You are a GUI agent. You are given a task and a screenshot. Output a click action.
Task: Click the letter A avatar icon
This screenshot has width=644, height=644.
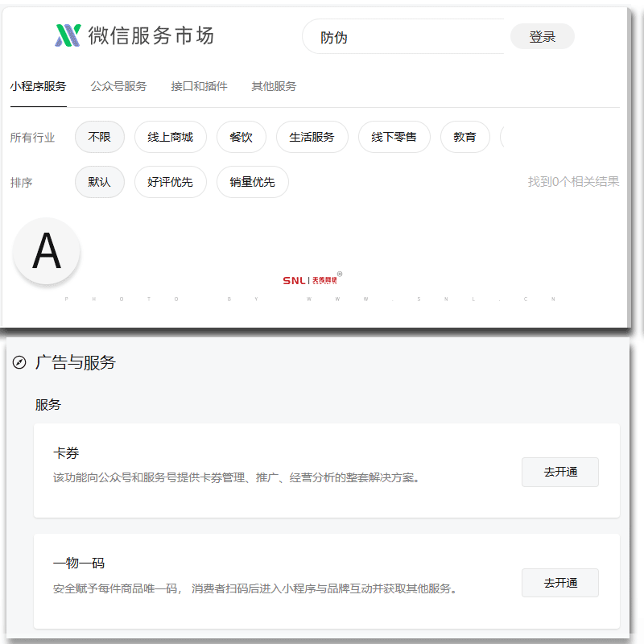point(46,251)
